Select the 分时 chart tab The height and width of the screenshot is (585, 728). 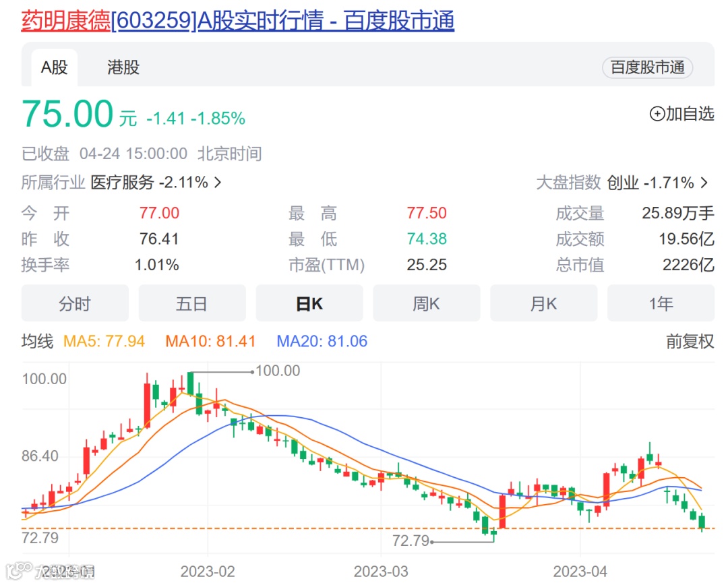75,304
